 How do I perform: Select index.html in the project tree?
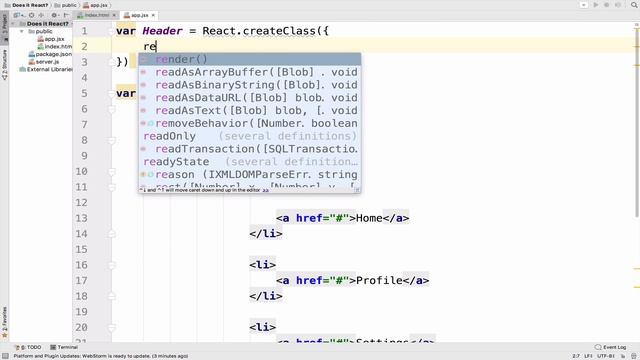point(55,47)
